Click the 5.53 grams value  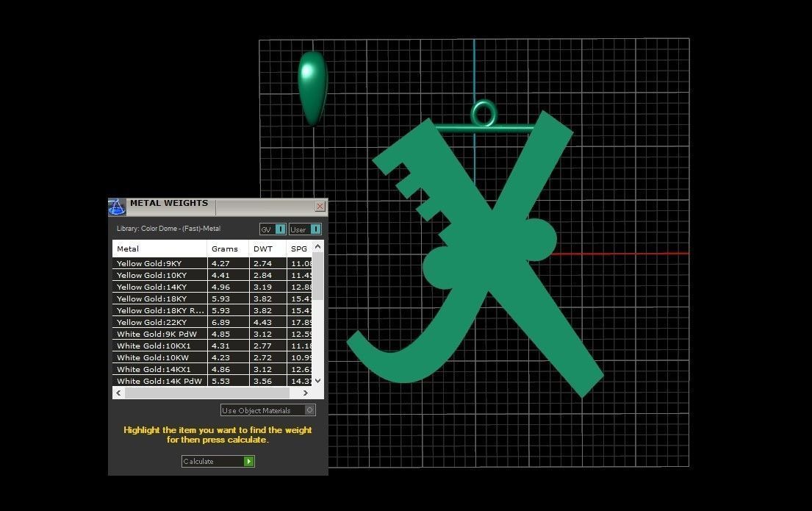click(x=220, y=381)
